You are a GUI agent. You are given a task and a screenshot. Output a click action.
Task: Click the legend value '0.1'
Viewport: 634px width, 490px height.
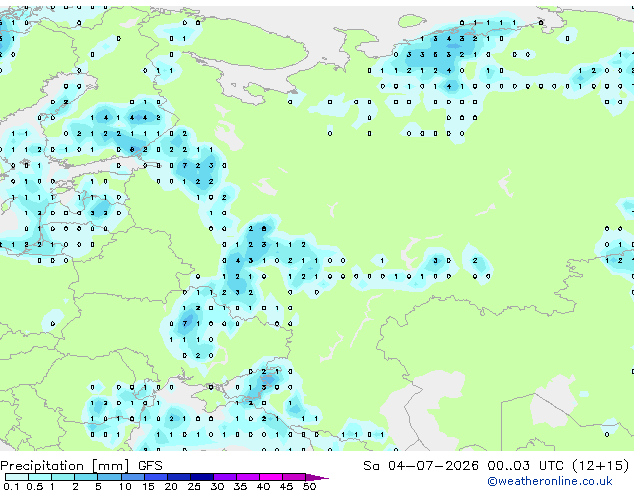click(11, 486)
